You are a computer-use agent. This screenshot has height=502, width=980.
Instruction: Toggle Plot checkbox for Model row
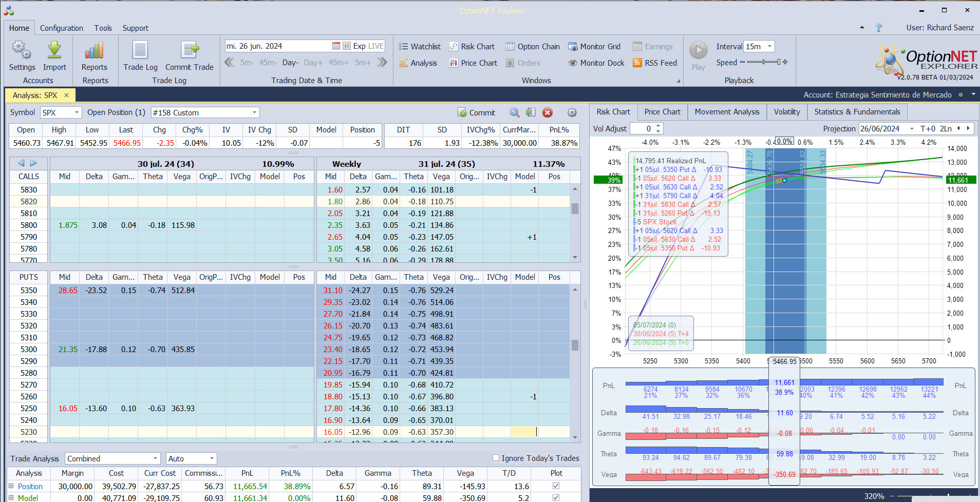point(556,497)
